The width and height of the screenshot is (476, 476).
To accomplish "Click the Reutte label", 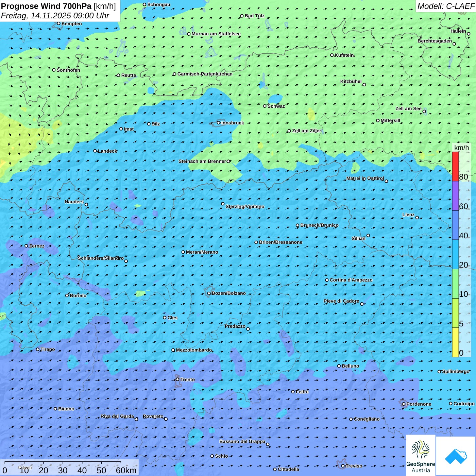I will pos(129,75).
